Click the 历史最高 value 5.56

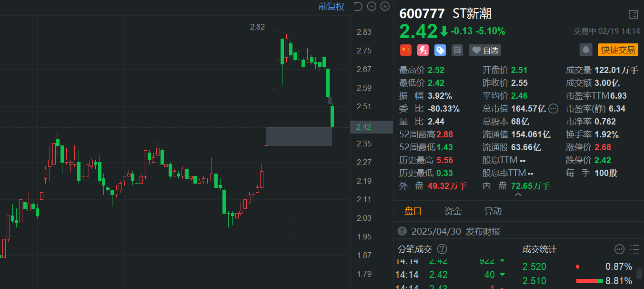coord(445,160)
